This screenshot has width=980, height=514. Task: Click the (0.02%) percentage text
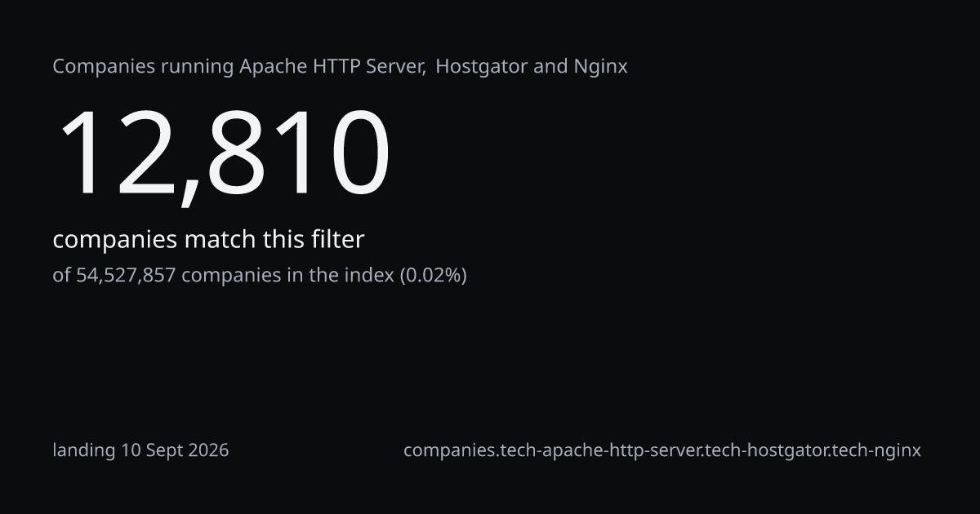click(432, 276)
